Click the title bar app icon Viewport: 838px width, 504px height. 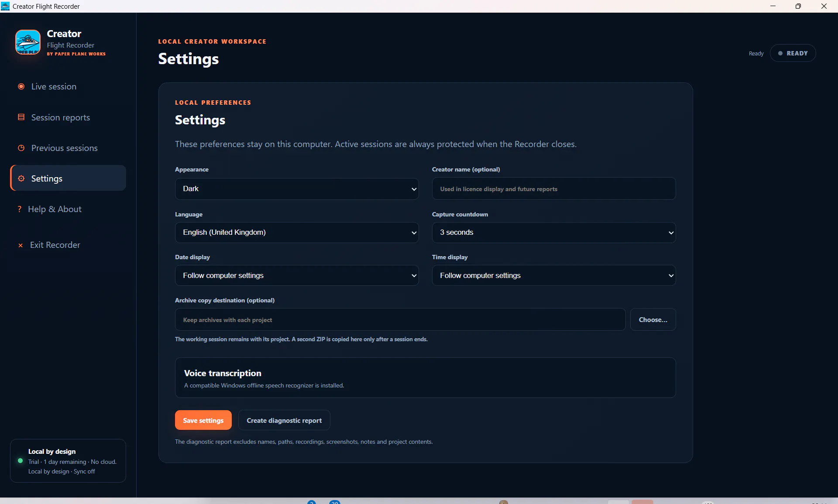pos(5,6)
